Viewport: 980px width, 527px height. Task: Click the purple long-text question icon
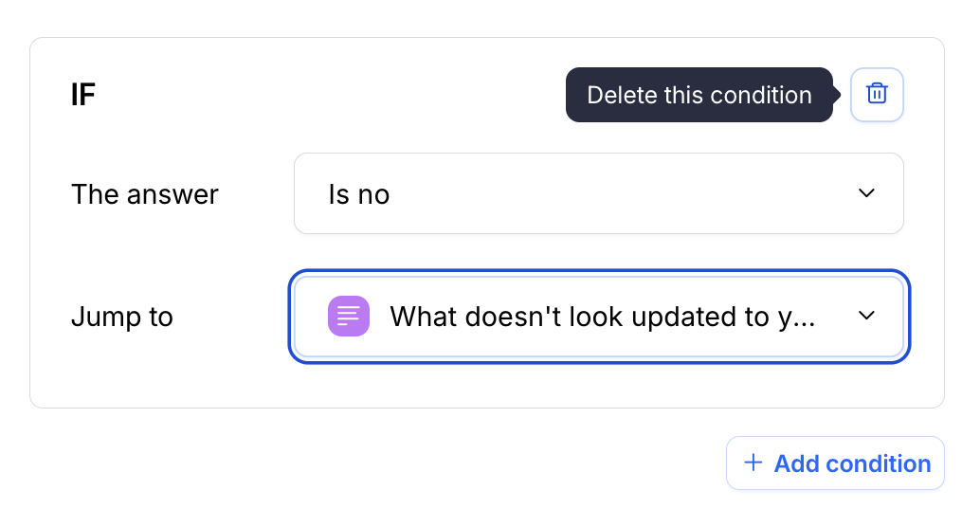348,317
